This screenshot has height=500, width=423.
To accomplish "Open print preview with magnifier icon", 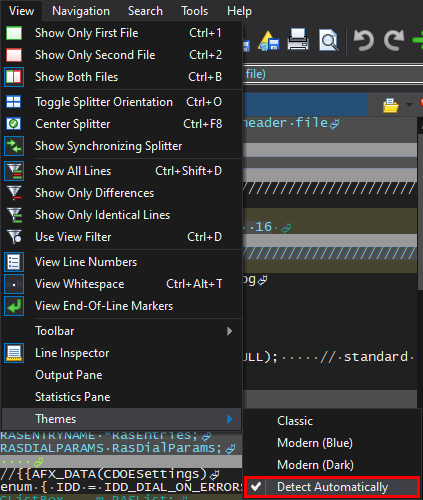I will 329,40.
